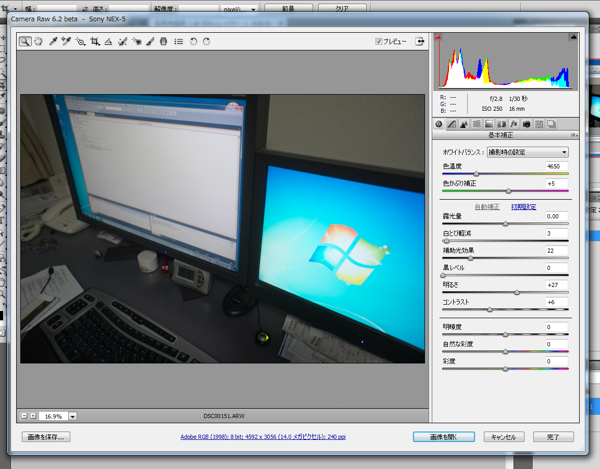
Task: Open Camera Raw preferences list icon
Action: (178, 41)
